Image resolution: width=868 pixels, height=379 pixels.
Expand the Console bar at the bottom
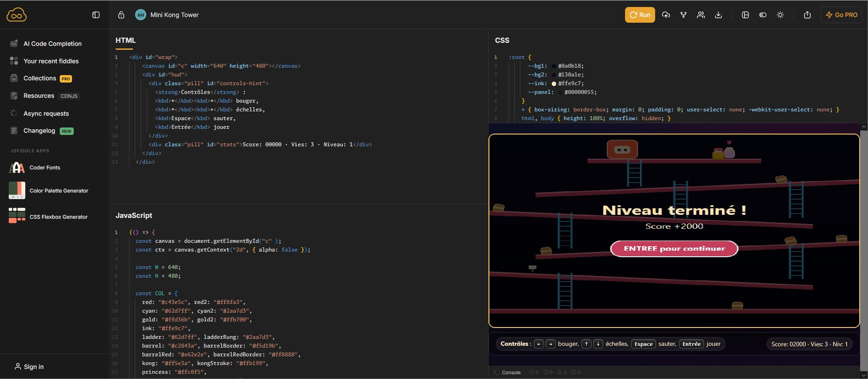[511, 372]
